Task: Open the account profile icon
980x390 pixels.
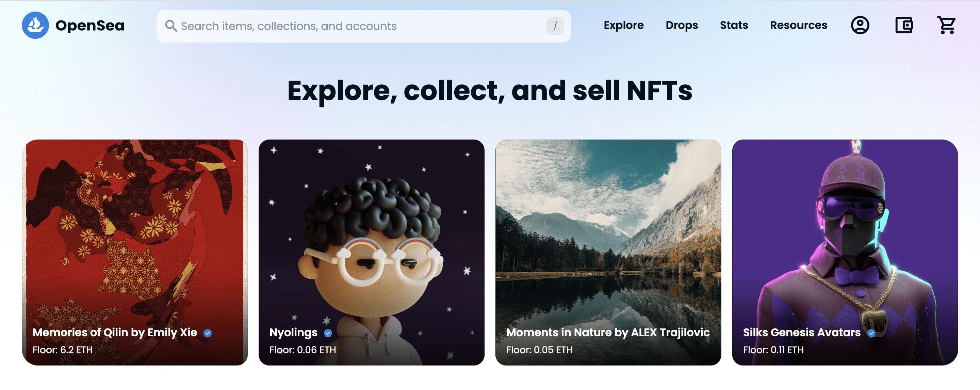Action: (x=861, y=25)
